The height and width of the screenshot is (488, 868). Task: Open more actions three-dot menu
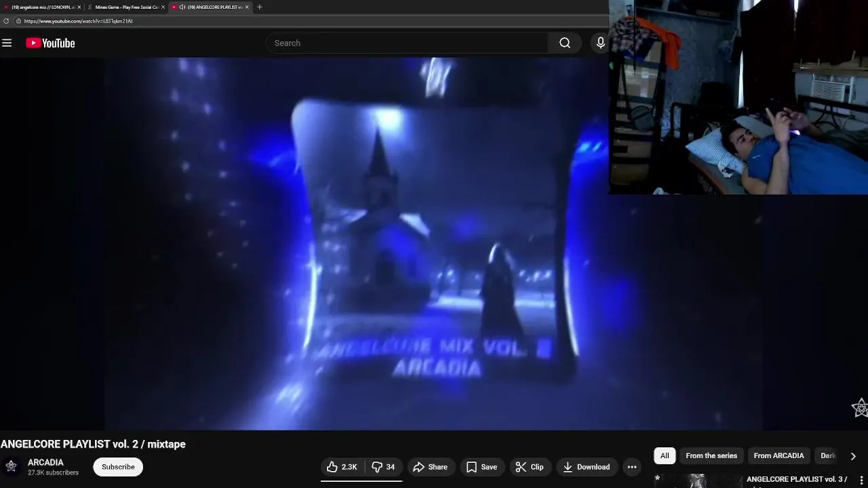632,467
